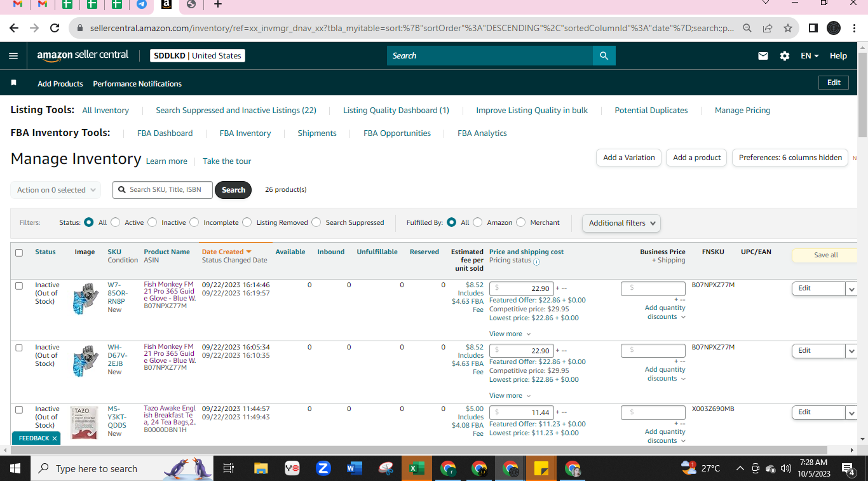Toggle the Chrome side panel icon
The width and height of the screenshot is (868, 481).
pos(813,28)
